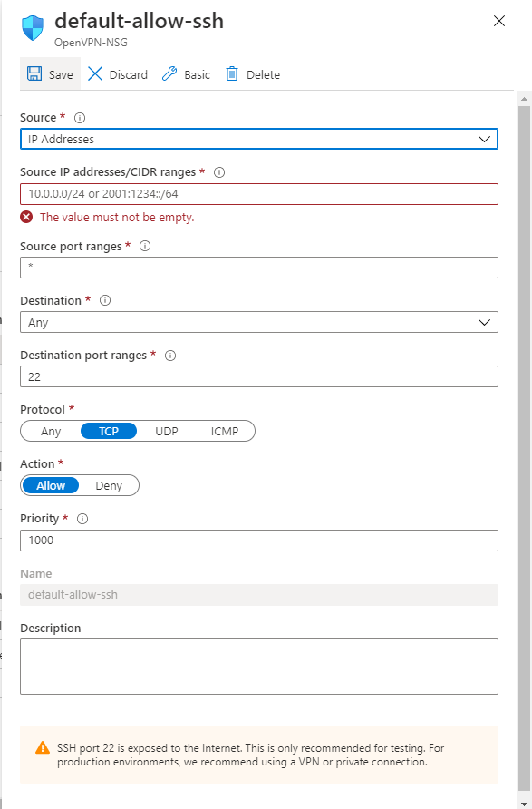The image size is (532, 809).
Task: Click the Source IP addresses/CIDR ranges field
Action: click(x=259, y=194)
